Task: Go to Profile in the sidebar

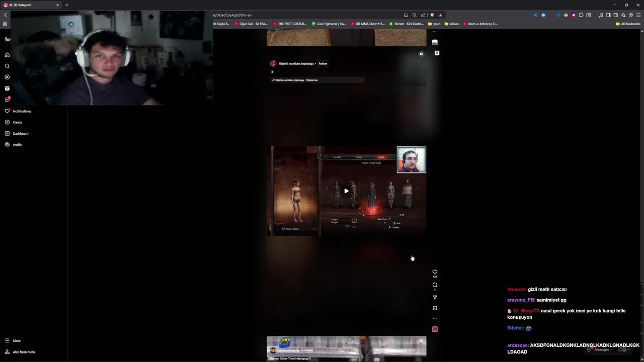Action: pyautogui.click(x=14, y=145)
